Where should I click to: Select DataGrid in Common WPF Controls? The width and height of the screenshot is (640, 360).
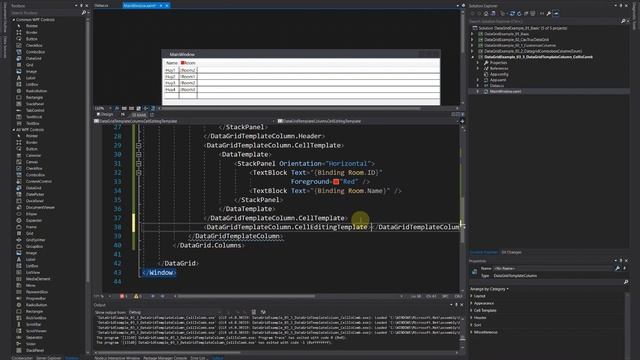point(33,58)
